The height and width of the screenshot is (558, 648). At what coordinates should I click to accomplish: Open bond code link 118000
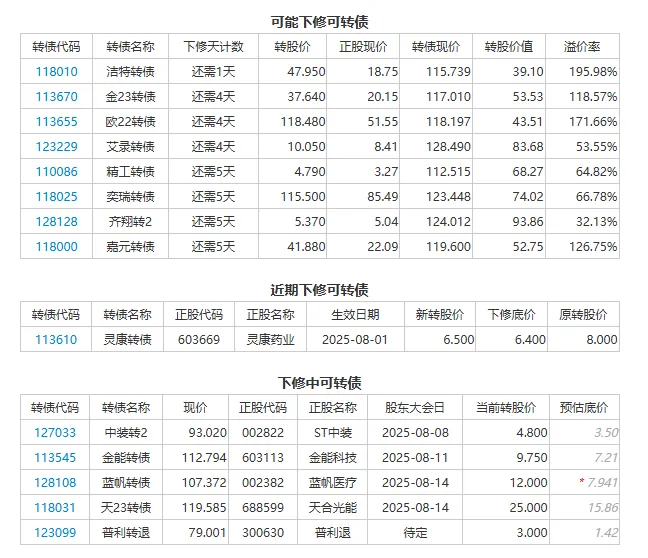coord(57,247)
